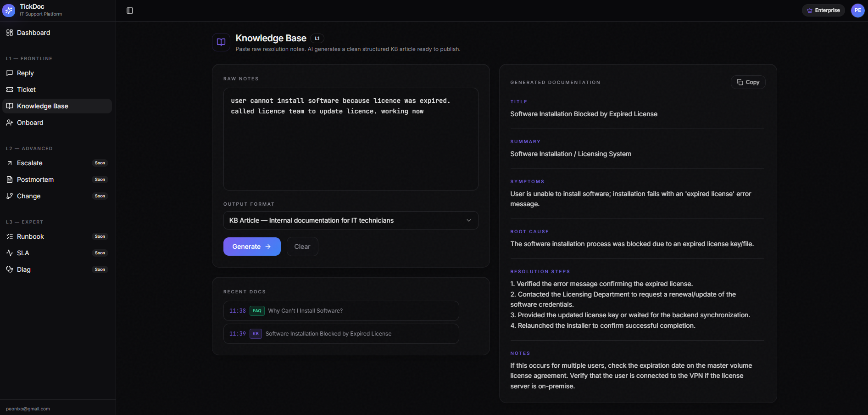The image size is (868, 415).
Task: Click inside the raw notes text area
Action: point(350,139)
